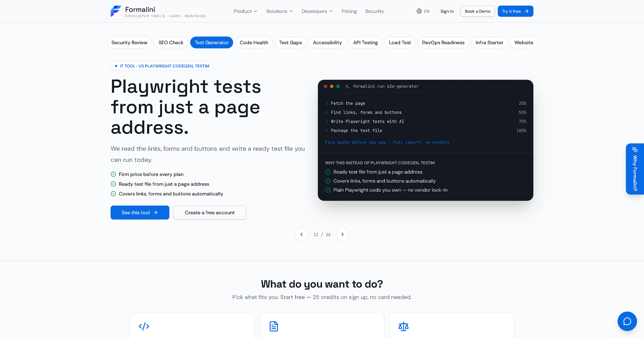Click the 100% progress value
The width and height of the screenshot is (644, 338).
pos(521,131)
